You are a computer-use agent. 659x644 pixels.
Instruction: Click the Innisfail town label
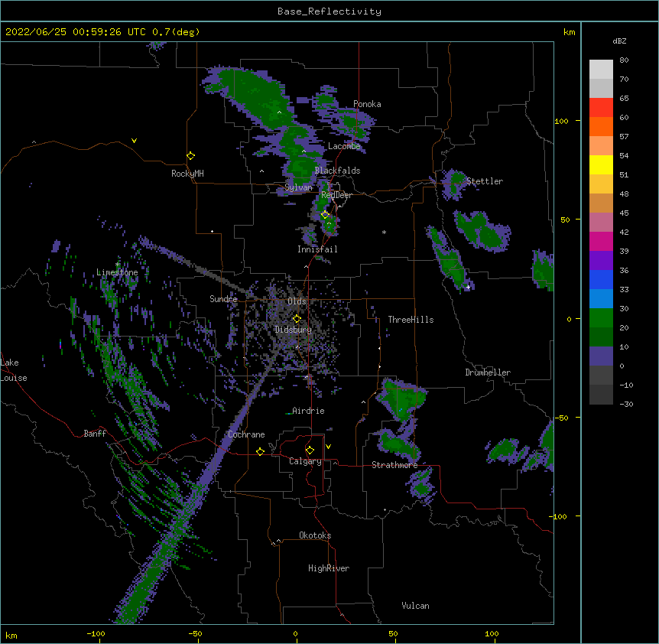pos(317,249)
